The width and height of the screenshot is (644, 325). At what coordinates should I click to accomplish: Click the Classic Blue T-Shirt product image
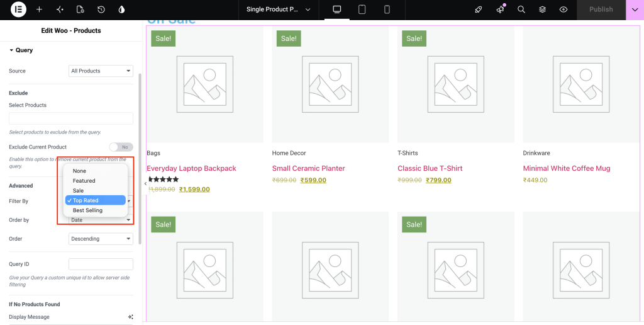coord(456,84)
